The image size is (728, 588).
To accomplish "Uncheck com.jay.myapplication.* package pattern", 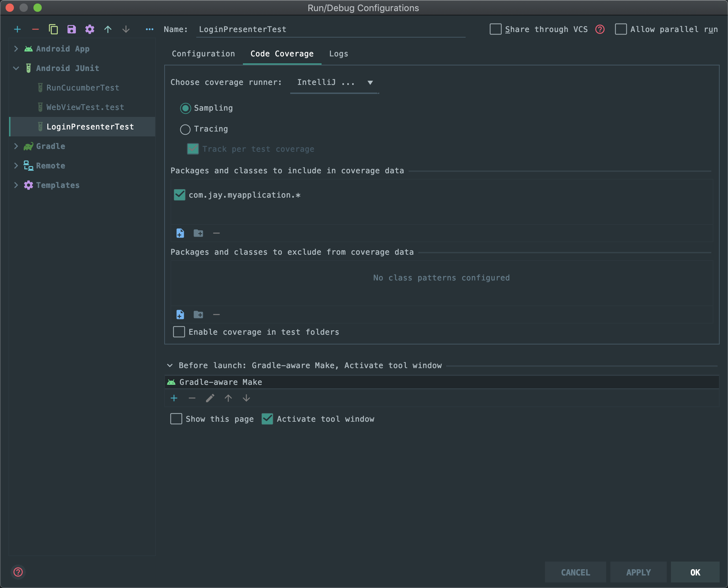I will tap(180, 195).
